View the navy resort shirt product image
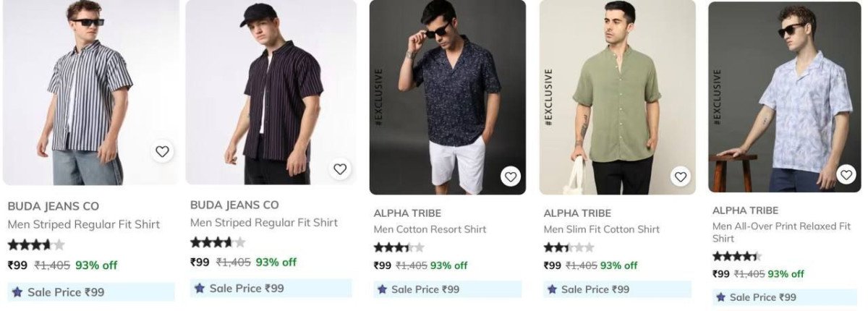This screenshot has height=311, width=868. [448, 94]
